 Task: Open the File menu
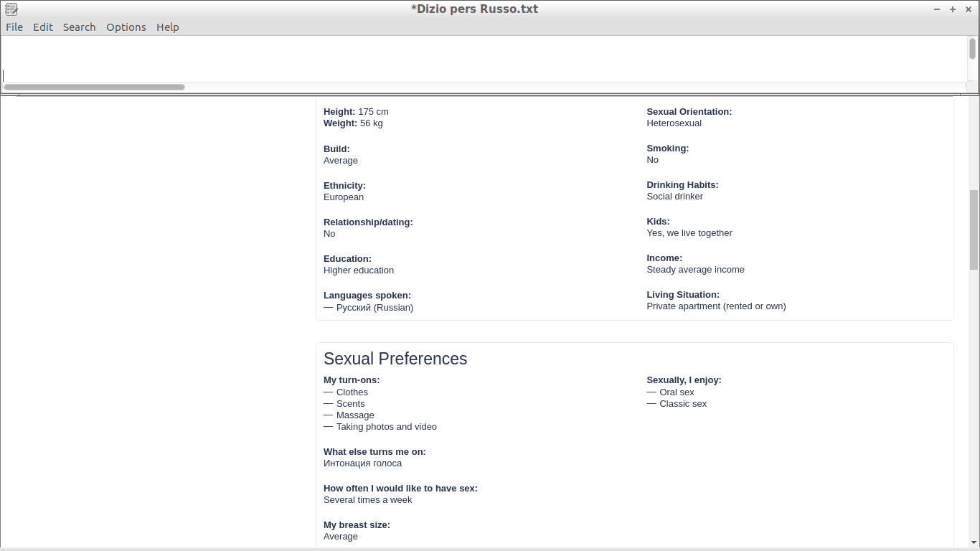point(14,27)
